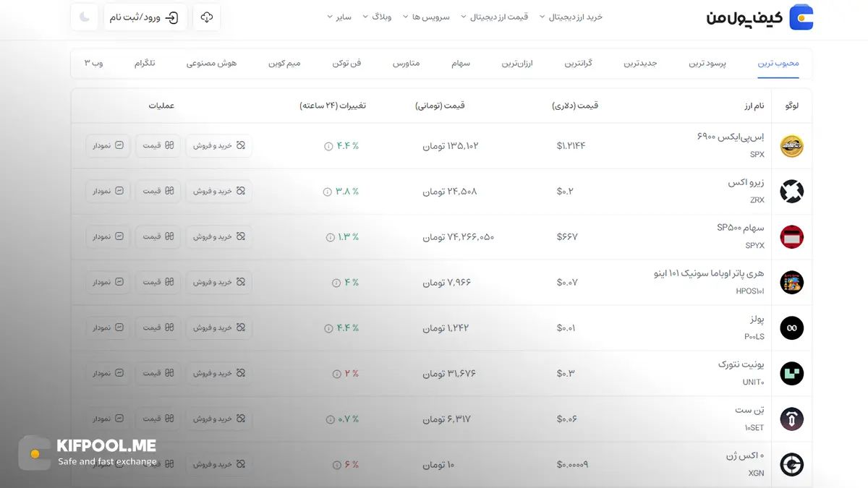Screen dimensions: 868x488
Task: Click the UNIT0 green coin logo
Action: coord(791,373)
